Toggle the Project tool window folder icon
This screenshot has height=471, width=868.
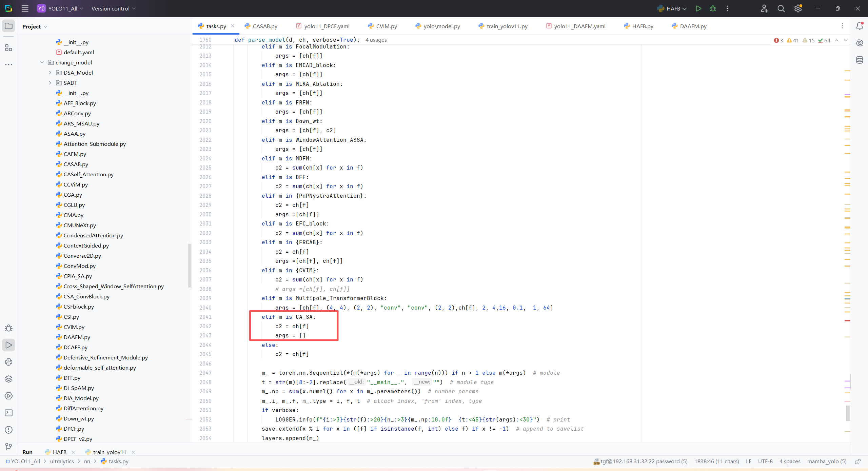pyautogui.click(x=8, y=26)
